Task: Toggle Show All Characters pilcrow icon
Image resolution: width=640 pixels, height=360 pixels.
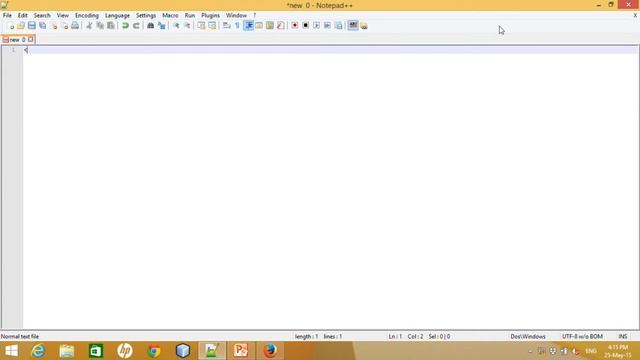Action: pos(237,26)
